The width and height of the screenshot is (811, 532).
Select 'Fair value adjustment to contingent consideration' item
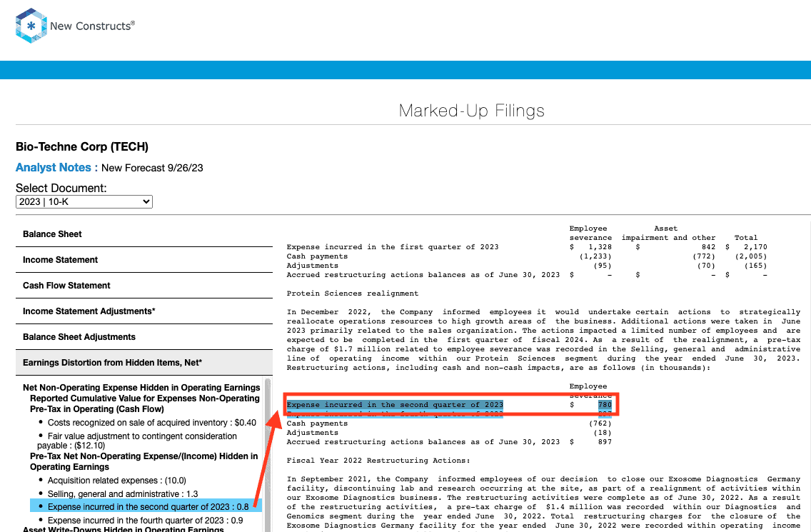click(137, 441)
